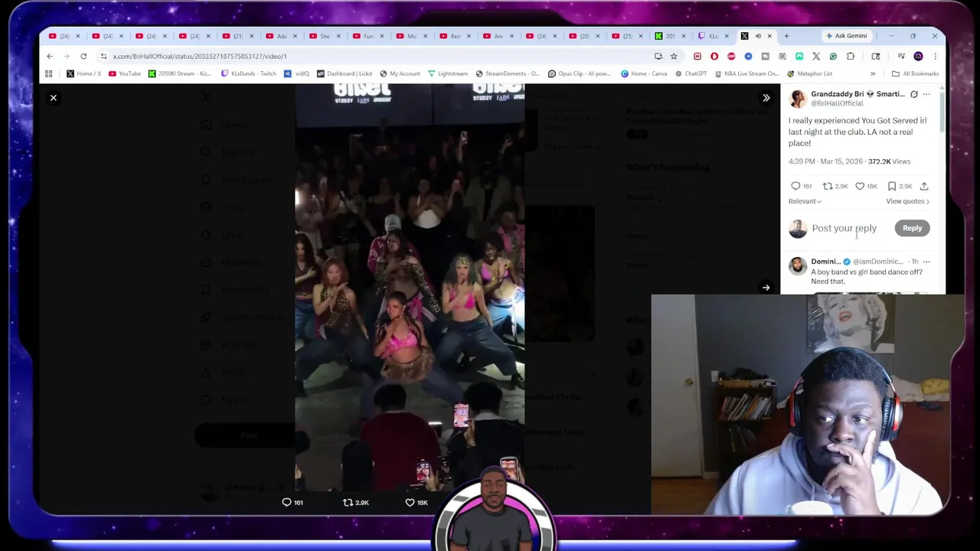Image resolution: width=980 pixels, height=551 pixels.
Task: Click the 372.2K Views count
Action: point(889,161)
